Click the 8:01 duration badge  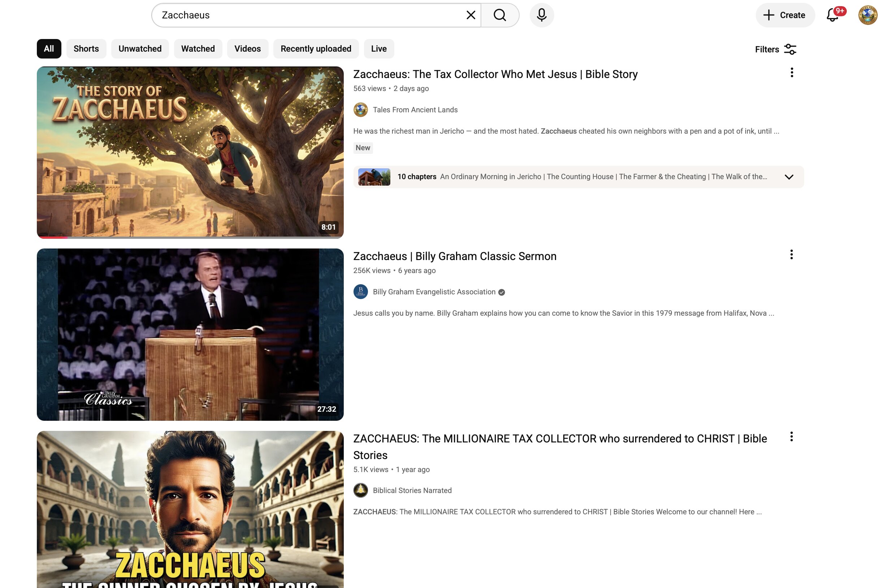[328, 227]
